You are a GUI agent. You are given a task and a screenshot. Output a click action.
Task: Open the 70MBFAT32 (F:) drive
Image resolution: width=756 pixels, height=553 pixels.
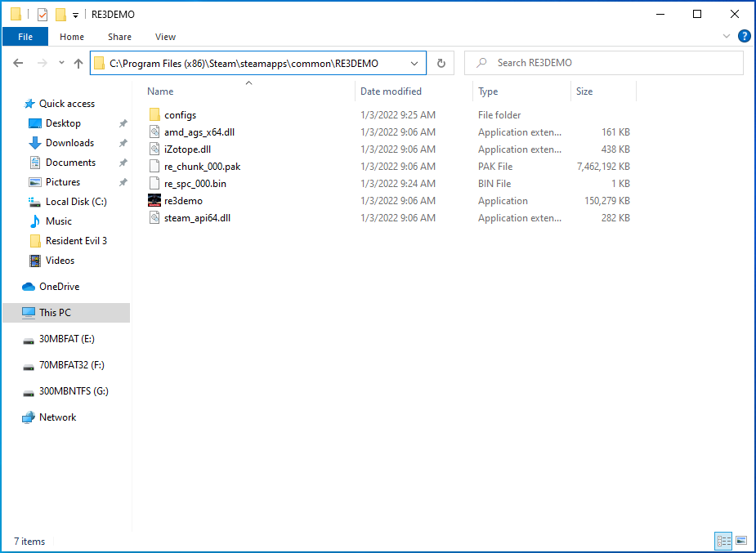[x=71, y=365]
